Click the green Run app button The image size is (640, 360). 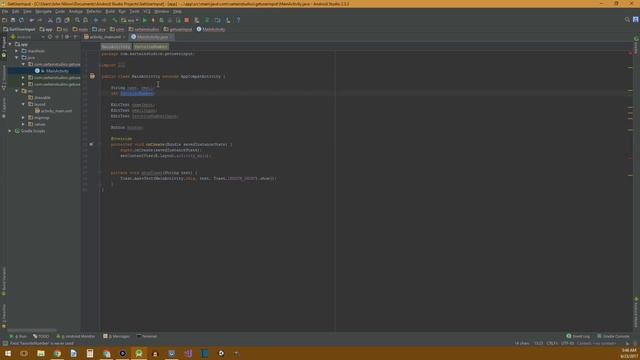(x=144, y=20)
